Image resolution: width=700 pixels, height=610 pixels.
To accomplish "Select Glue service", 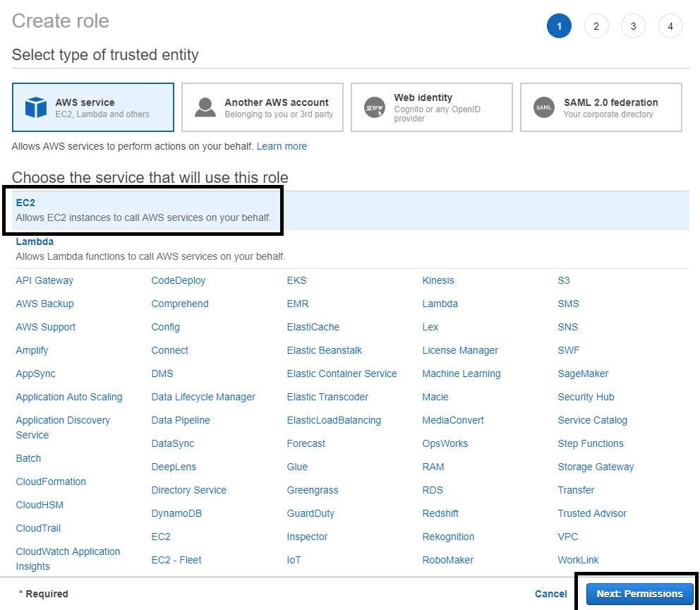I will [297, 467].
